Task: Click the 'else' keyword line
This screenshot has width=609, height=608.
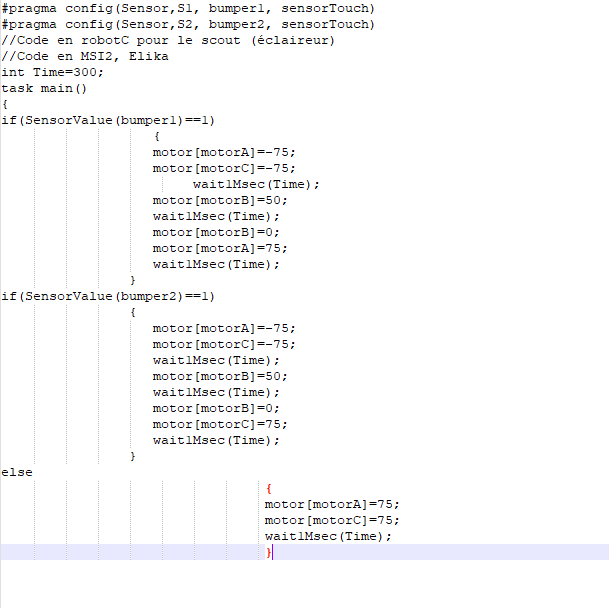Action: (17, 472)
